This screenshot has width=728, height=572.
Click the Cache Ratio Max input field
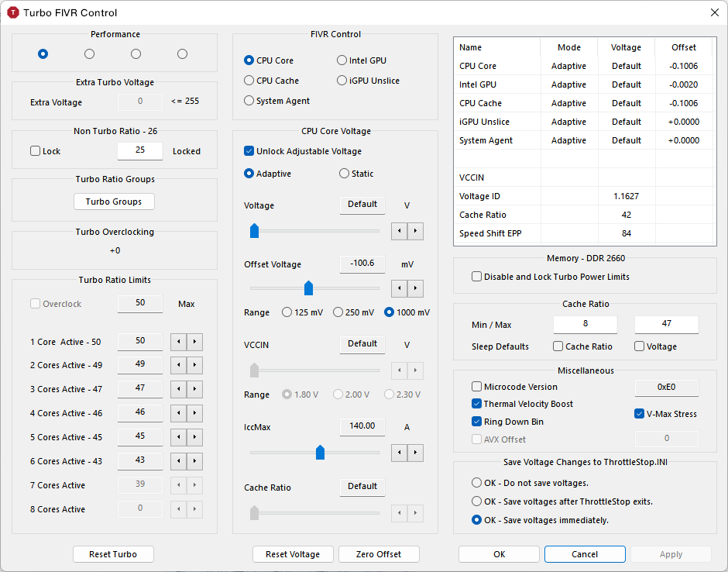pos(666,324)
